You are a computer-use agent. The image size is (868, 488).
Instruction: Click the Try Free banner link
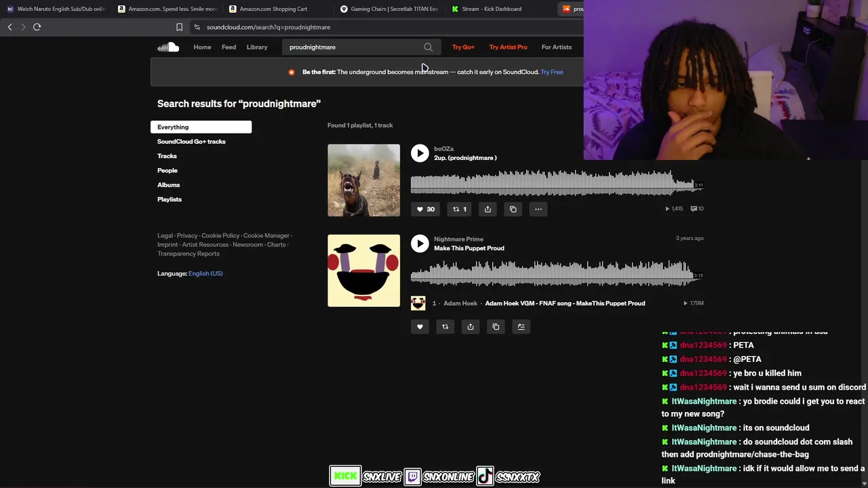(x=552, y=72)
